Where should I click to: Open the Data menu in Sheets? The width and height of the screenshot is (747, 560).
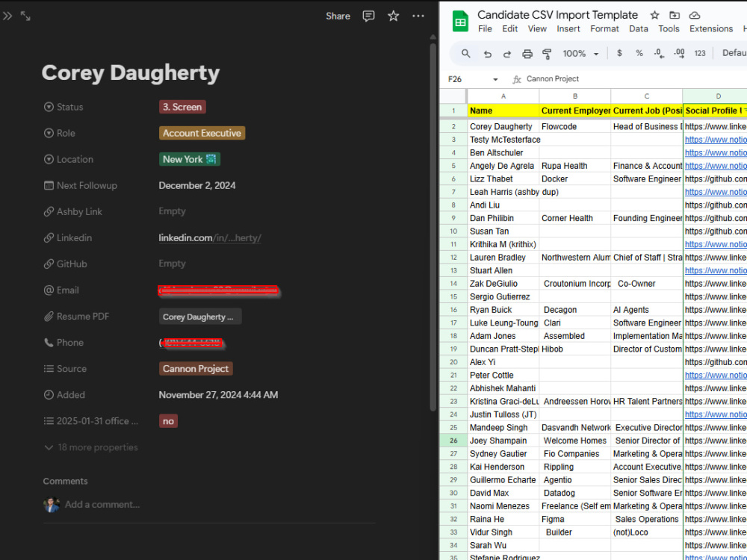click(639, 29)
